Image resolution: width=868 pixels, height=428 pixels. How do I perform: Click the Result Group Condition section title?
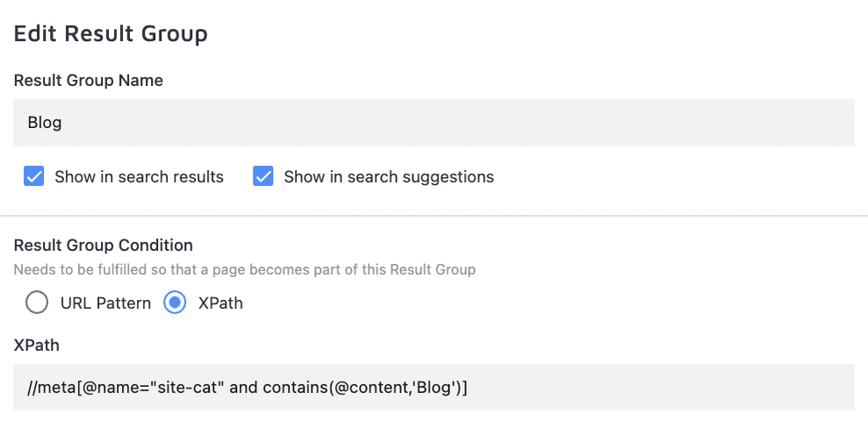(x=104, y=246)
